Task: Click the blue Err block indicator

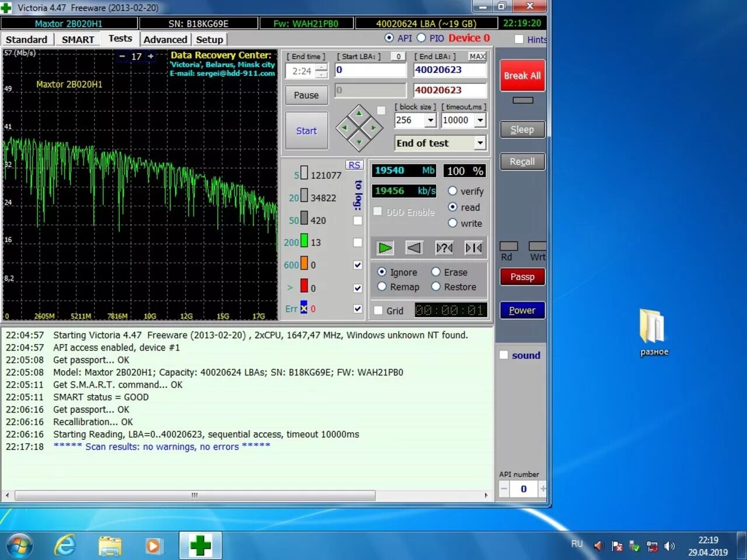Action: pyautogui.click(x=304, y=307)
